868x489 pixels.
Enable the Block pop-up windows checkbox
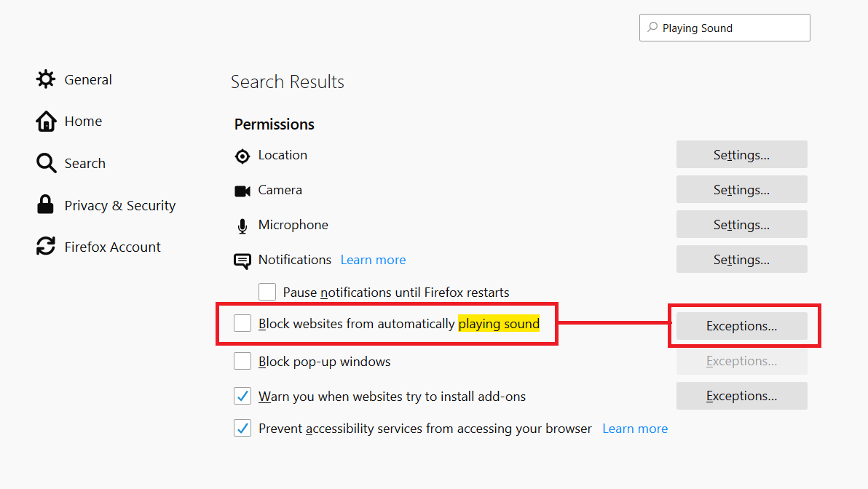(242, 362)
